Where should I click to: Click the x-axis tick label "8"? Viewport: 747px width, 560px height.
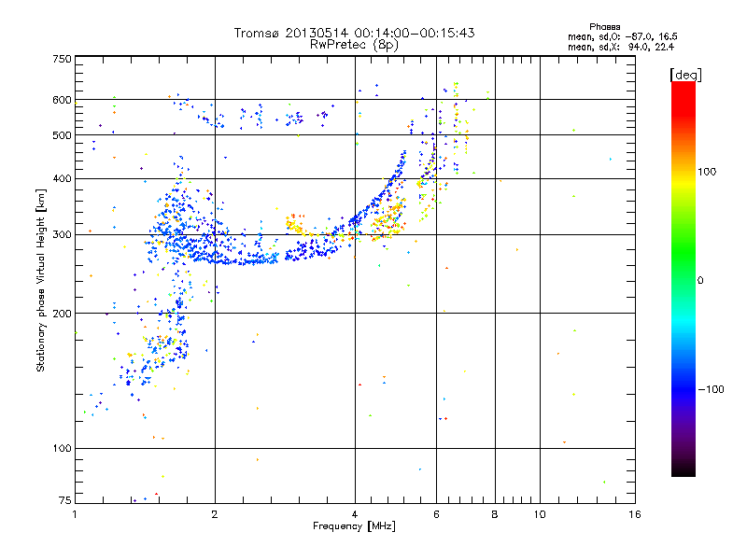(x=495, y=514)
